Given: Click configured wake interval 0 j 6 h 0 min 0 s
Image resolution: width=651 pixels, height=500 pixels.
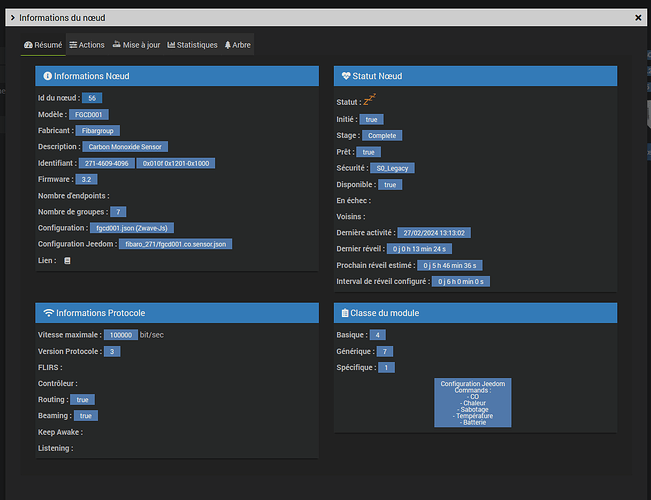Looking at the screenshot, I should click(461, 282).
